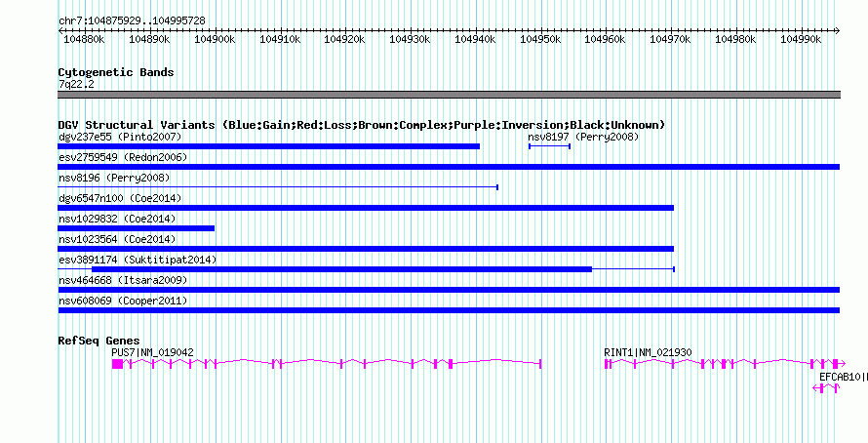Viewport: 868px width, 443px height.
Task: Click the 104880k ruler mark
Action: click(x=84, y=39)
